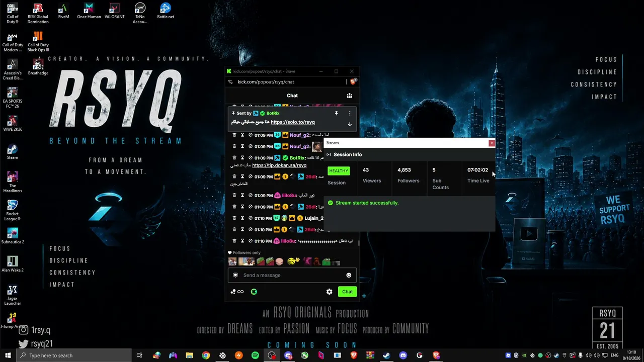Select the Subnautica 2 desktop icon
Image resolution: width=644 pixels, height=362 pixels.
point(13,236)
